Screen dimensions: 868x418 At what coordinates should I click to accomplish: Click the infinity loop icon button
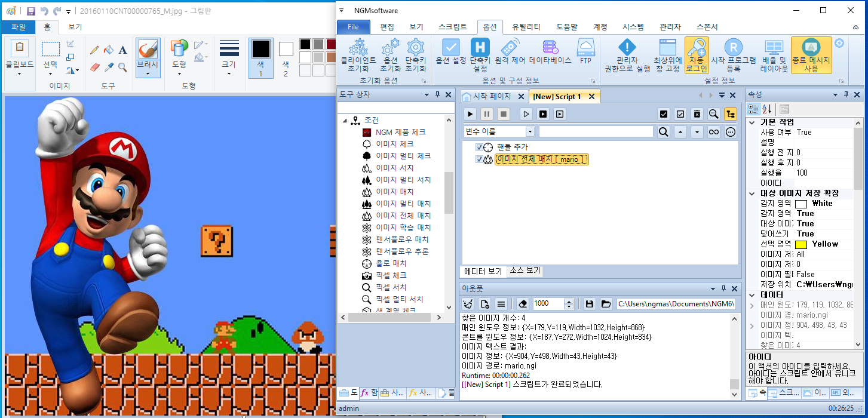pos(713,132)
